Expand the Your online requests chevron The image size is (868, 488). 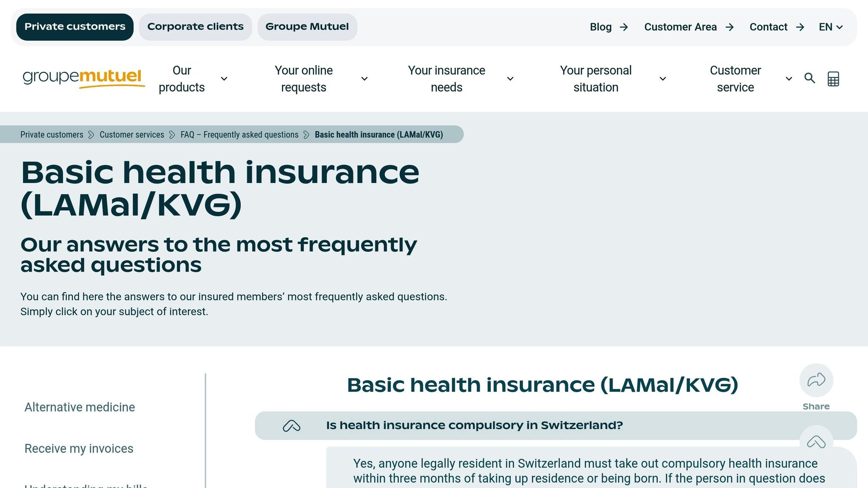pos(364,79)
